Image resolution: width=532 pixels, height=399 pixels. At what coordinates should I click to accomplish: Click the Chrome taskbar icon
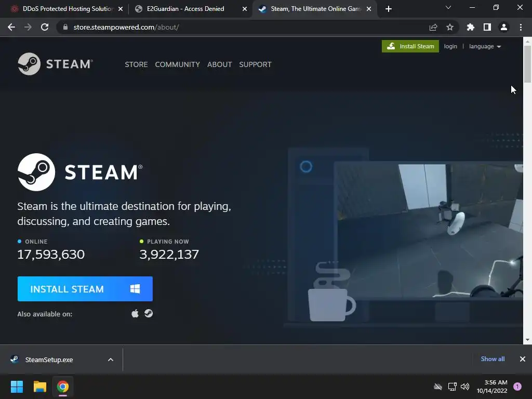(x=63, y=387)
